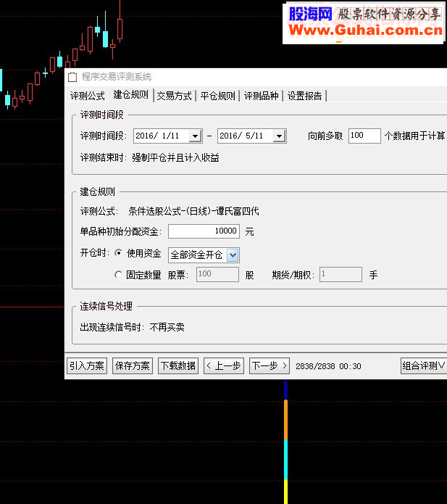The image size is (447, 504).
Task: Click the 股票 quantity field showing 100
Action: pyautogui.click(x=218, y=275)
